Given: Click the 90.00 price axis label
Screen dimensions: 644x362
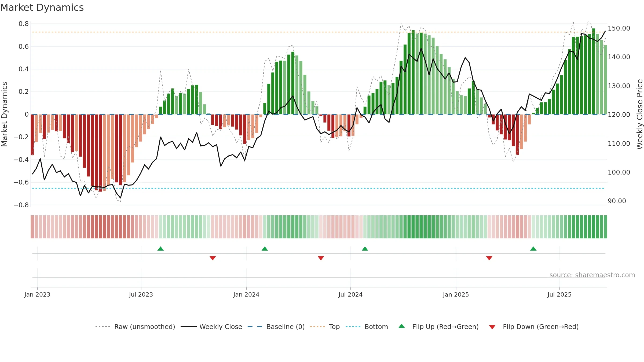Looking at the screenshot, I should (x=617, y=201).
